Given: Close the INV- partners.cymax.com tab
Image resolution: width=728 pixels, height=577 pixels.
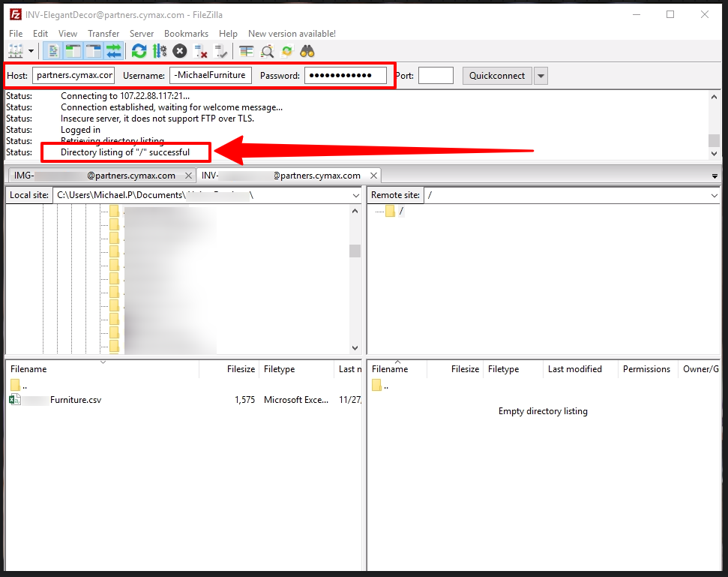Looking at the screenshot, I should click(373, 176).
